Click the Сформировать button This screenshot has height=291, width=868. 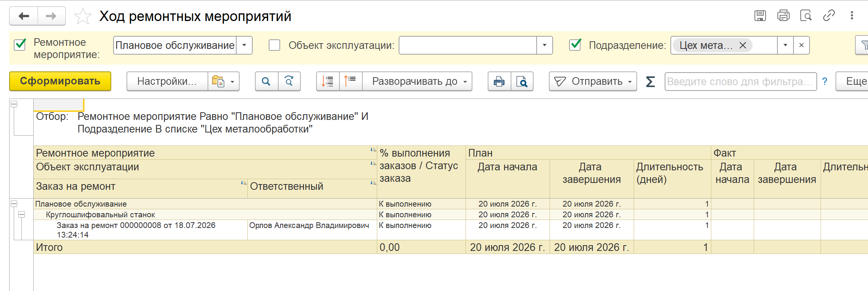tap(60, 81)
